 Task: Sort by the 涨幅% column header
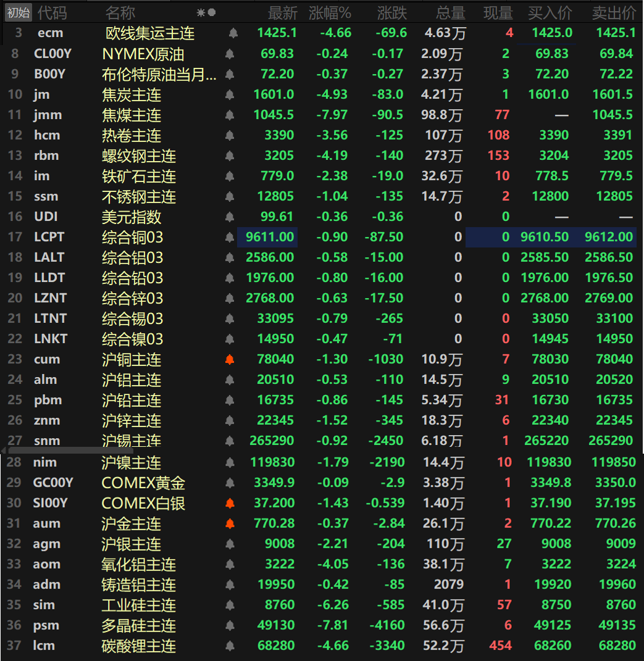[x=330, y=12]
